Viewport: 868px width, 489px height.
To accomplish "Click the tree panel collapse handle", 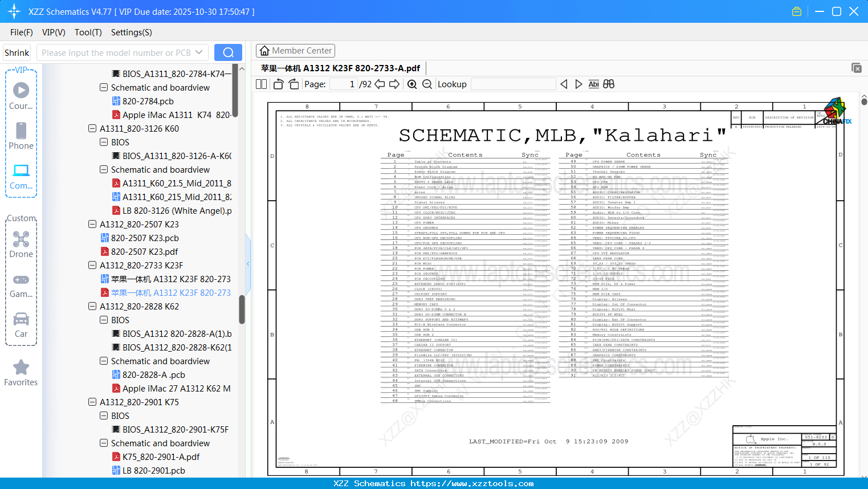I will (x=248, y=263).
